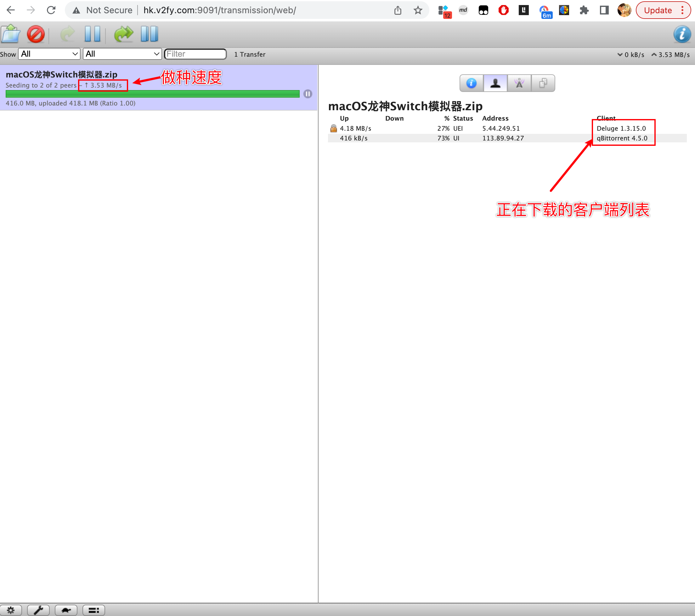The image size is (695, 616).
Task: Toggle the blue inspector info icon
Action: [682, 34]
